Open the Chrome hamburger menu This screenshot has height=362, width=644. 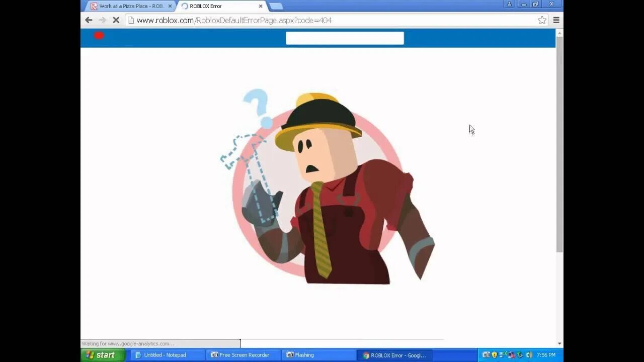(x=556, y=20)
